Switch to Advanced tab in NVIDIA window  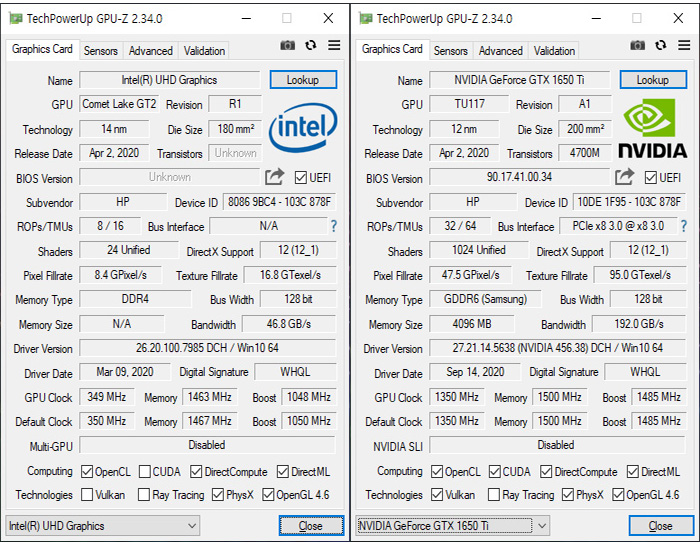pyautogui.click(x=500, y=51)
